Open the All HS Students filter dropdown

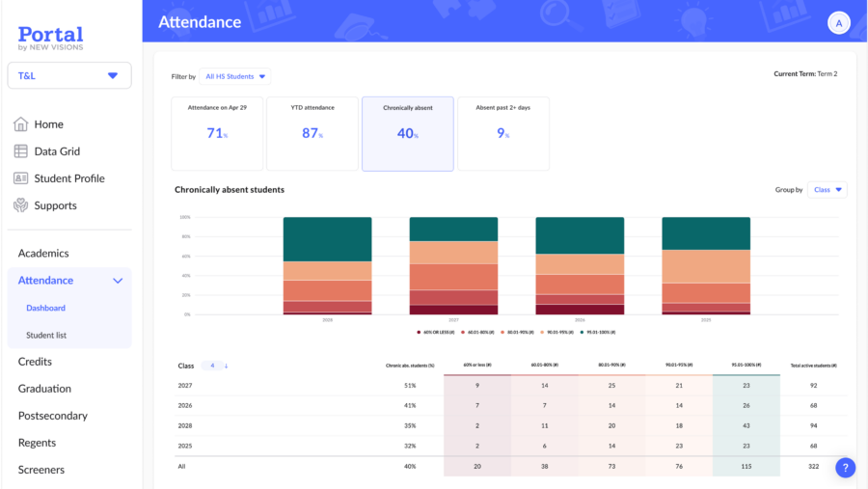236,76
